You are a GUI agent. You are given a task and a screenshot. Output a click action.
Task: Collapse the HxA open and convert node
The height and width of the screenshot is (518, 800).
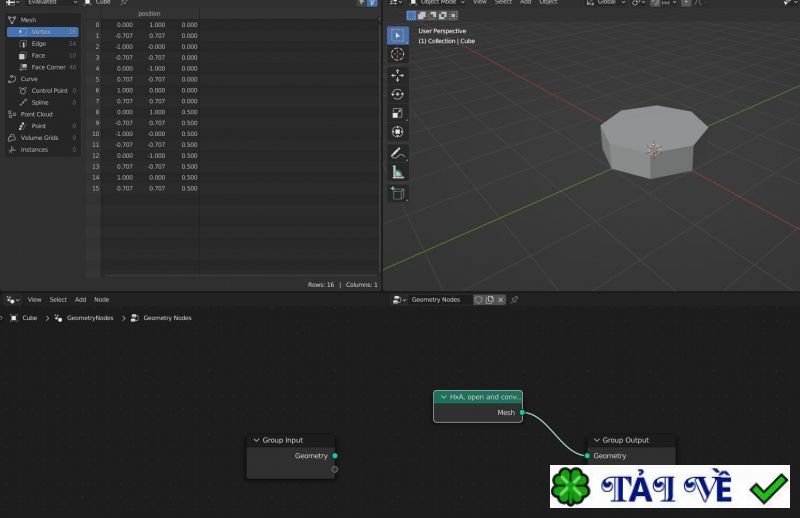point(442,397)
